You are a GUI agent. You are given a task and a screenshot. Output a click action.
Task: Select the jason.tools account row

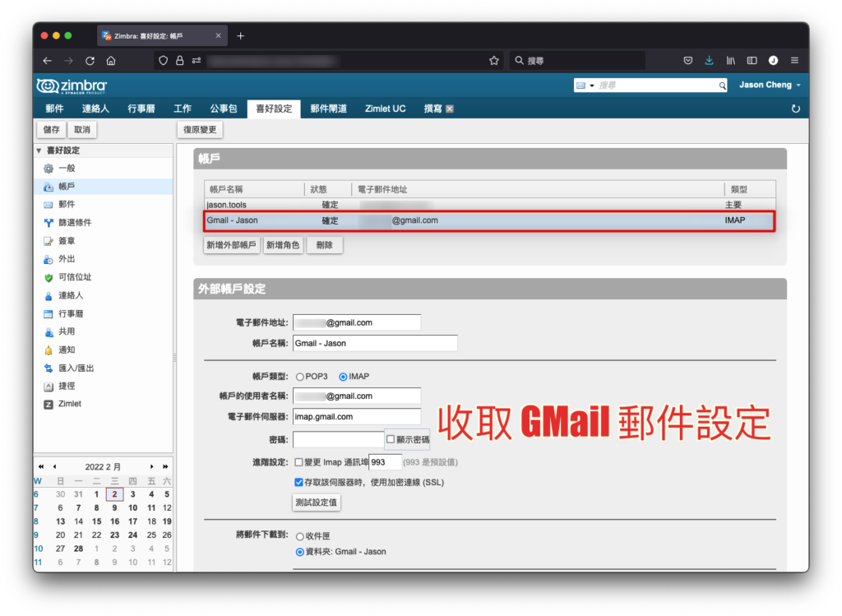(x=490, y=205)
